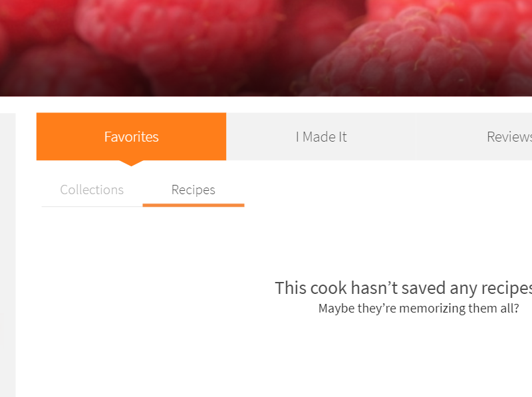
Task: Show the Collections sub-tab
Action: click(x=92, y=190)
